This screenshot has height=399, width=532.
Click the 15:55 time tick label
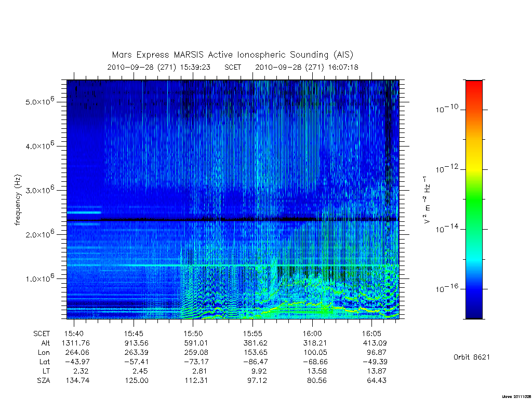pyautogui.click(x=252, y=334)
